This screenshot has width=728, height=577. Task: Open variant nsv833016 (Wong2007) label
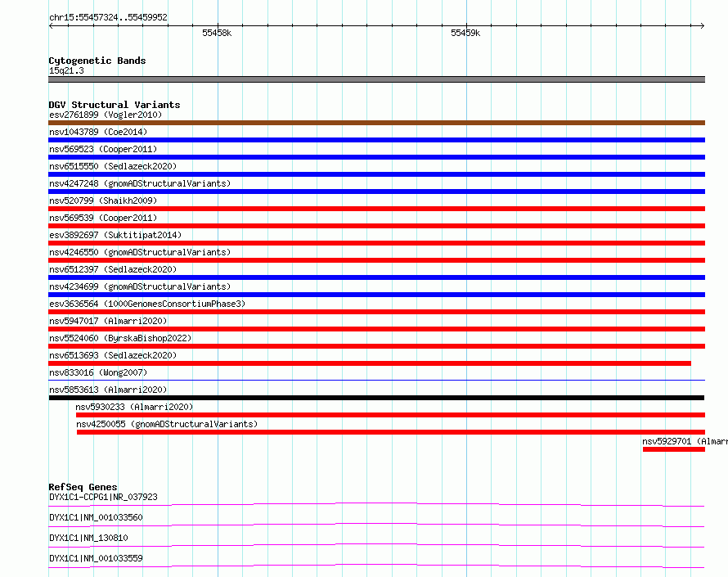coord(98,372)
